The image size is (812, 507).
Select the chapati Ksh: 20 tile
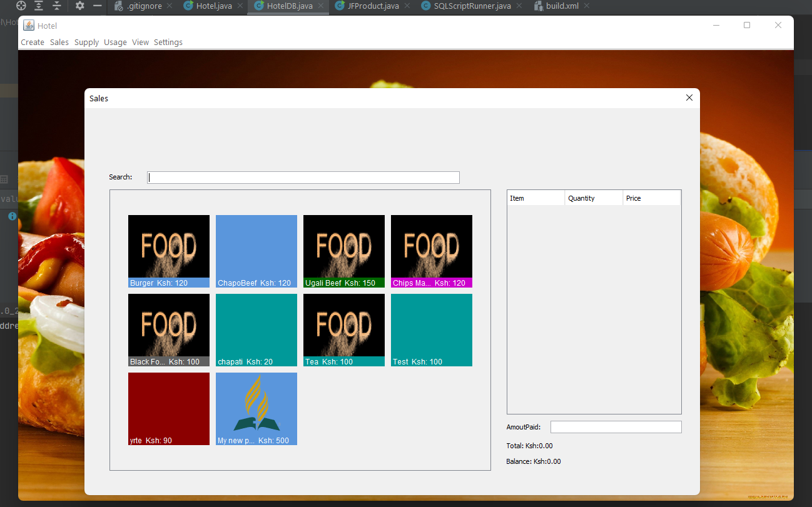(x=256, y=330)
